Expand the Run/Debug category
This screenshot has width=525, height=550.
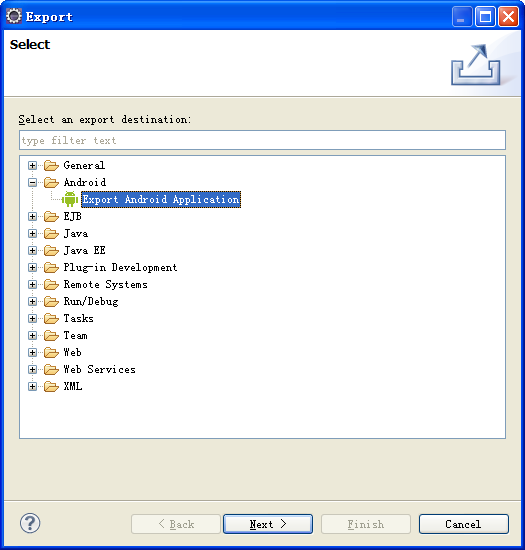click(32, 302)
